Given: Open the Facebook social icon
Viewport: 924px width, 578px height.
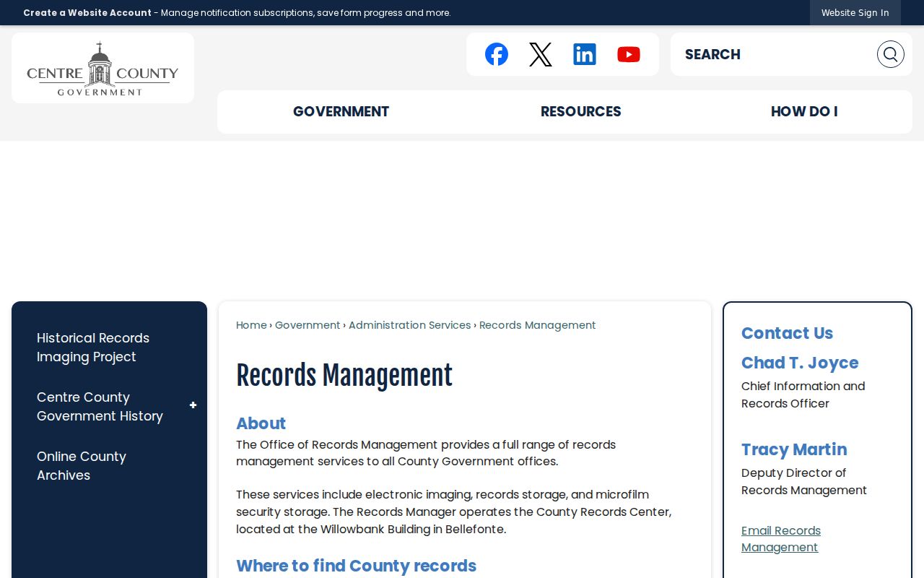Looking at the screenshot, I should [497, 54].
